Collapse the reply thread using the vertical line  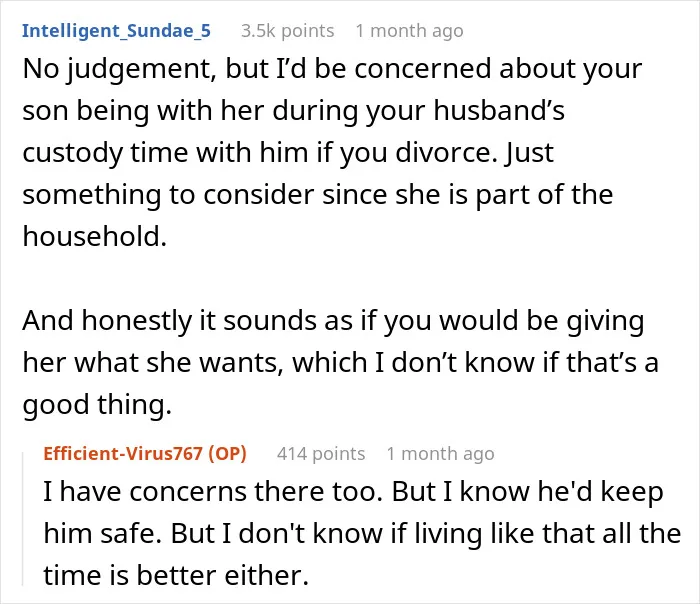point(23,519)
